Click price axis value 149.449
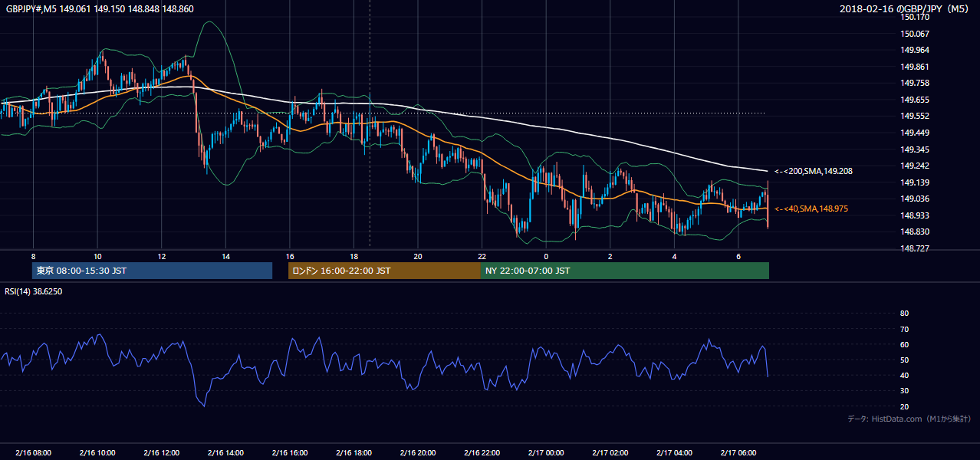 915,133
